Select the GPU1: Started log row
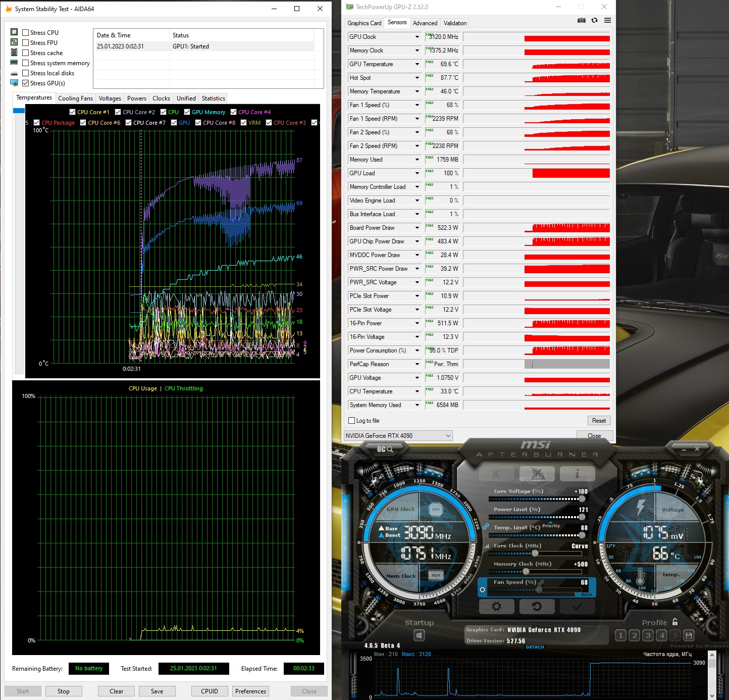The image size is (729, 700). point(204,46)
